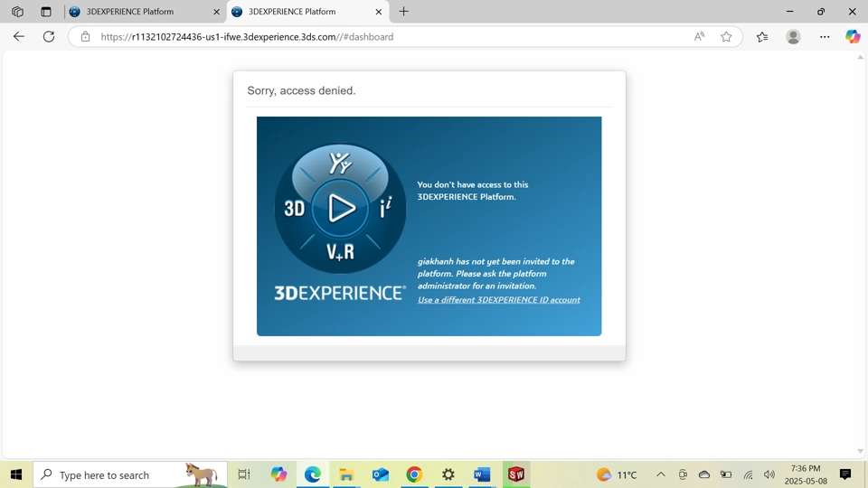Click page scrollbar down arrow
This screenshot has width=868, height=488.
[860, 452]
